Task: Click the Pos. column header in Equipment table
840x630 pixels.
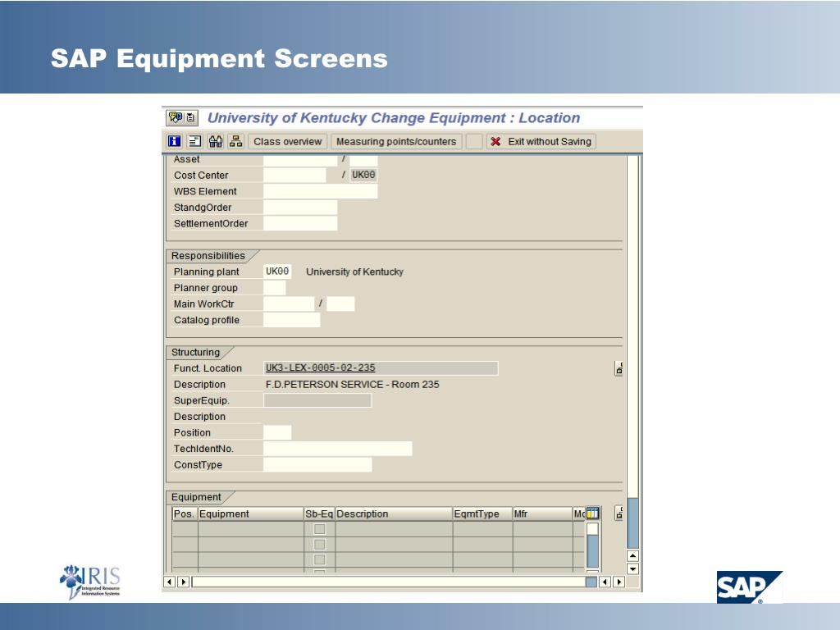Action: pyautogui.click(x=185, y=514)
